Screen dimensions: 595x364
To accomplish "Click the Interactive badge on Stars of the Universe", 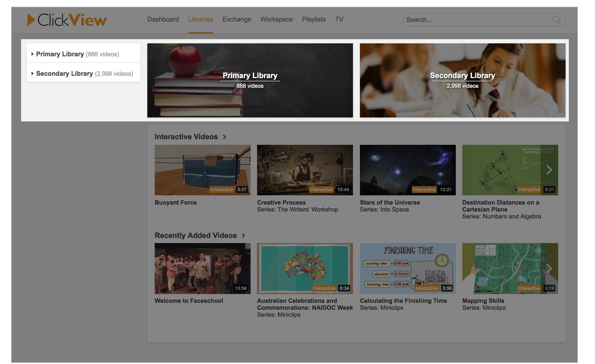I will (424, 189).
